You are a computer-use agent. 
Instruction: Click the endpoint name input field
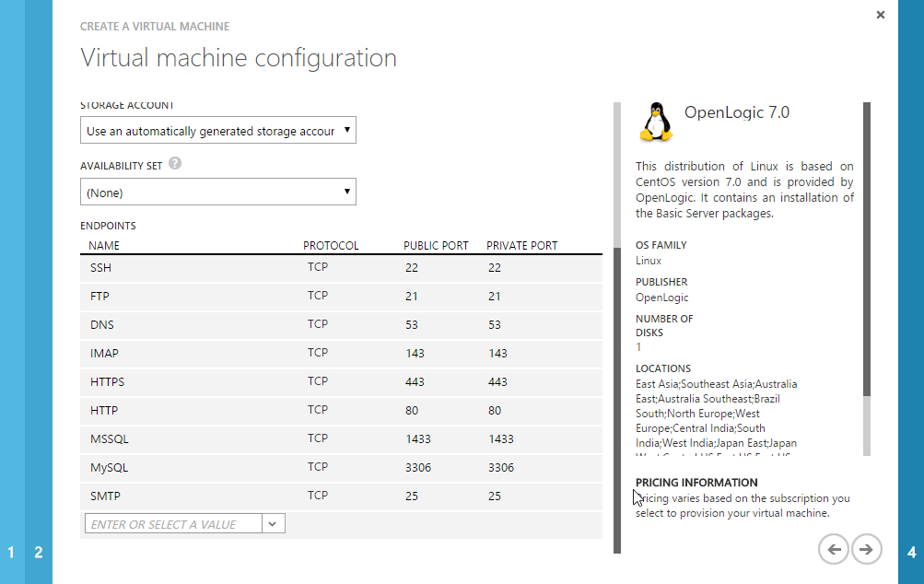[173, 524]
